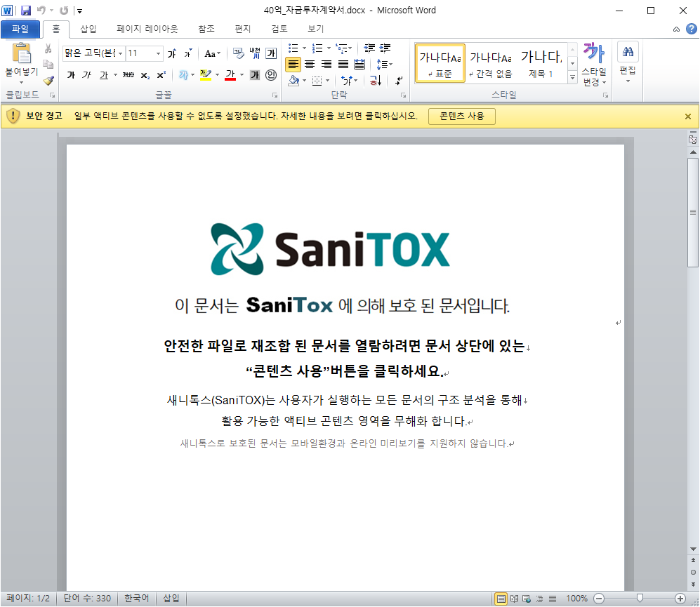Open the Find/Edit (편집) binoculars icon
Image resolution: width=700 pixels, height=607 pixels.
[x=628, y=52]
